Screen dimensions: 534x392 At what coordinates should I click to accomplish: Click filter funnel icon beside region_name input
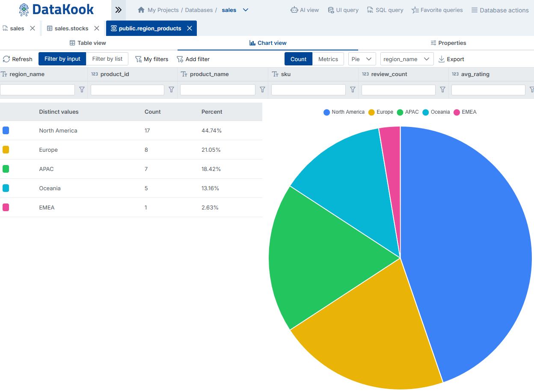[x=82, y=90]
